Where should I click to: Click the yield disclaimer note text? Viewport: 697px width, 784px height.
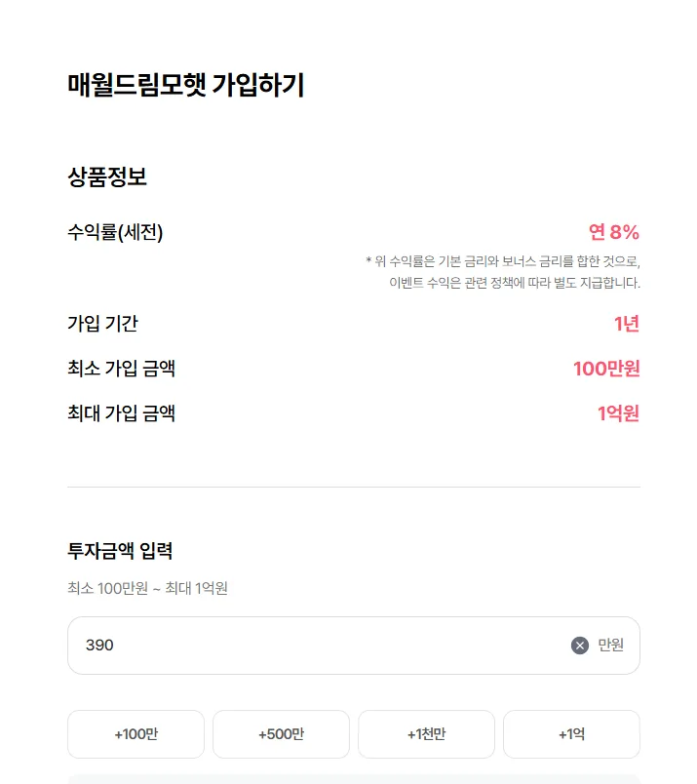point(503,272)
